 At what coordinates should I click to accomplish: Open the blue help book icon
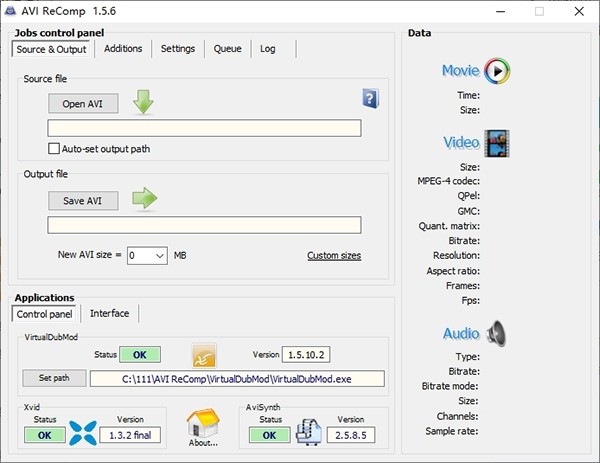[370, 98]
